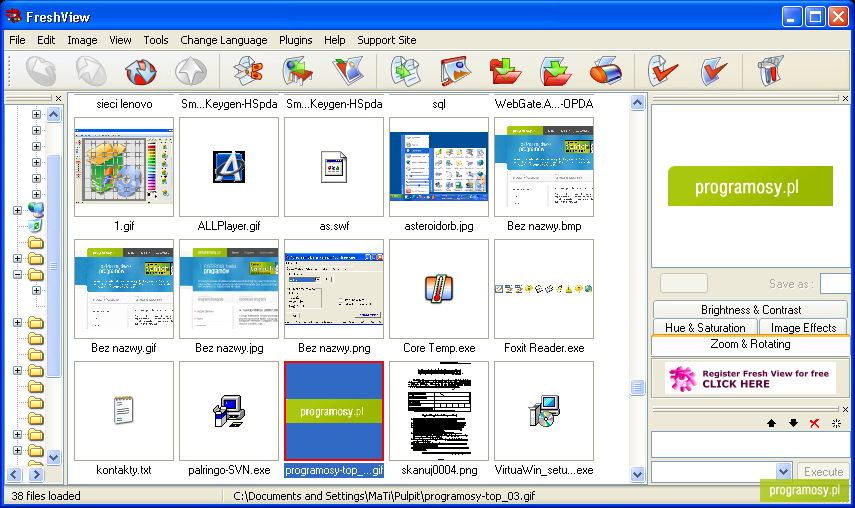This screenshot has height=508, width=855.
Task: Click into the Save as field
Action: [x=835, y=283]
